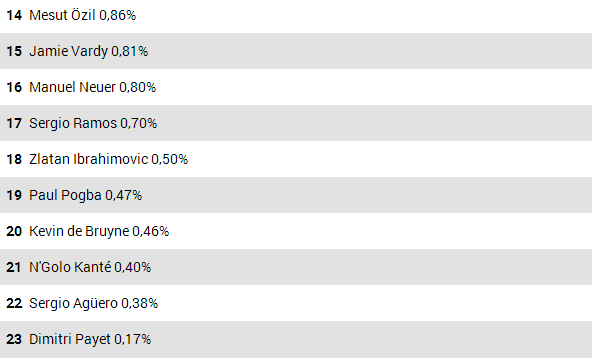Click the Paul Pogba 0,47% row
Image resolution: width=593 pixels, height=361 pixels.
(x=296, y=195)
